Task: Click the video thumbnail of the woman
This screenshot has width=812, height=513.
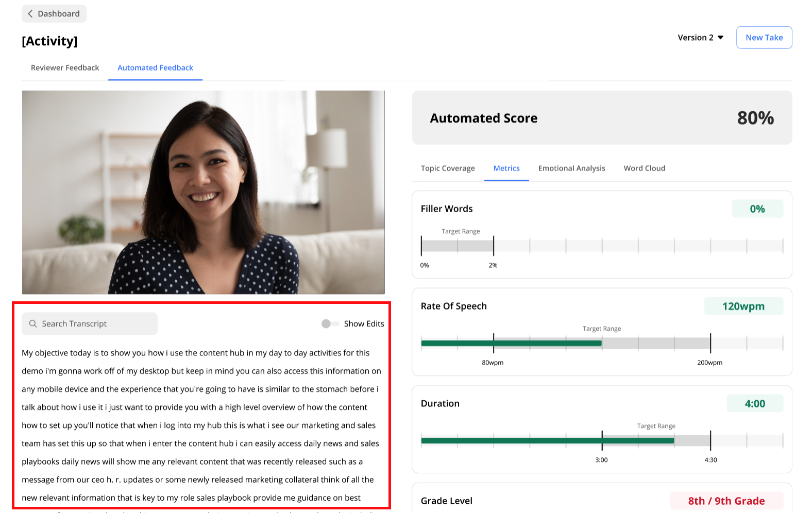Action: point(204,193)
